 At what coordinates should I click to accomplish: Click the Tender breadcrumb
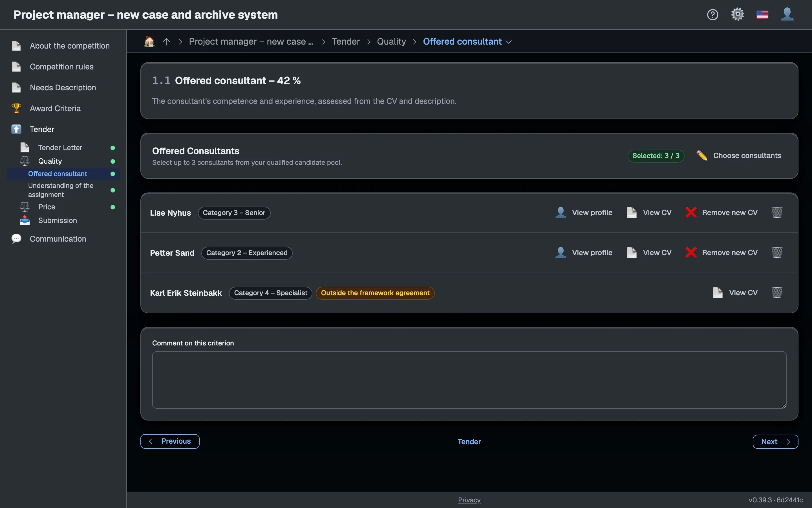[346, 42]
